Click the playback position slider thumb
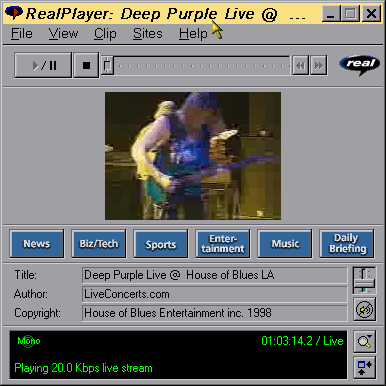 pyautogui.click(x=107, y=65)
